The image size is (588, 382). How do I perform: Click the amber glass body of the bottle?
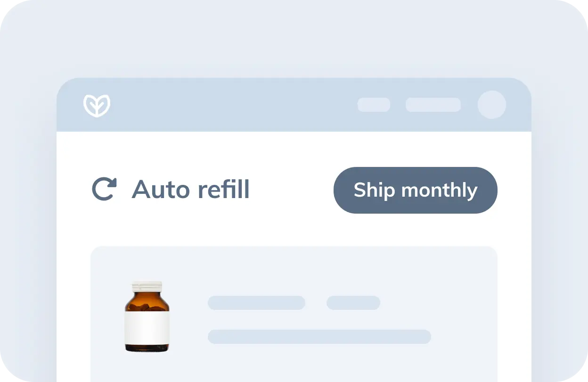[x=147, y=303]
